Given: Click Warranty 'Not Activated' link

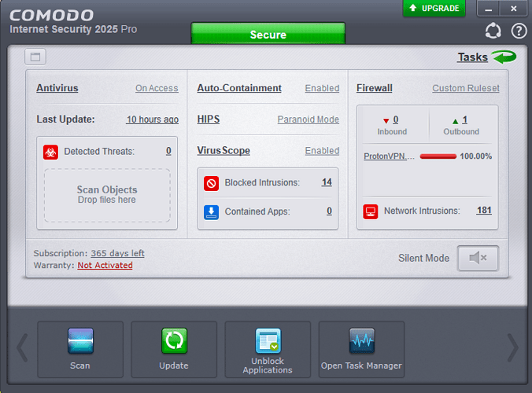Looking at the screenshot, I should (105, 266).
